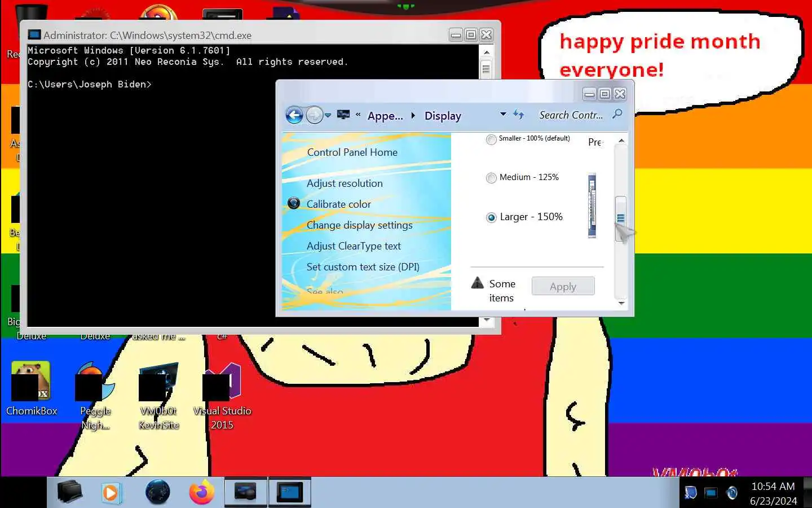Open address bar history dropdown

[503, 114]
